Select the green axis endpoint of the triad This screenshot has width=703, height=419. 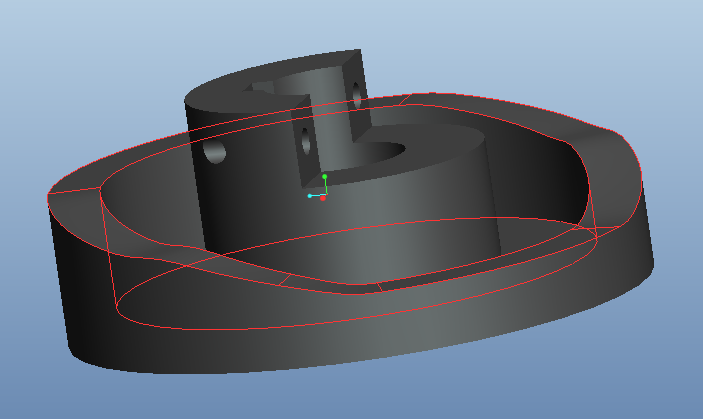pos(325,177)
